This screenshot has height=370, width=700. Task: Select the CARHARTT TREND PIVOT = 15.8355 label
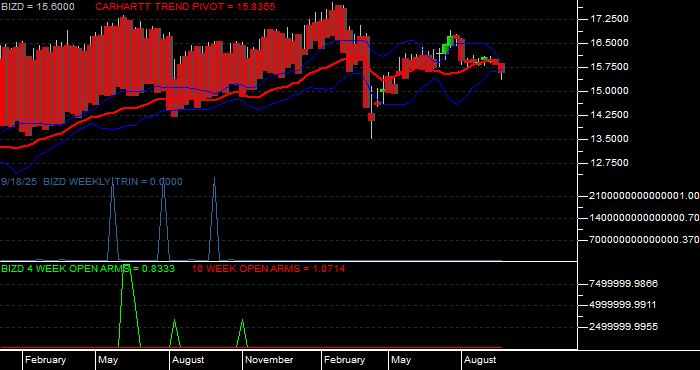coord(185,7)
